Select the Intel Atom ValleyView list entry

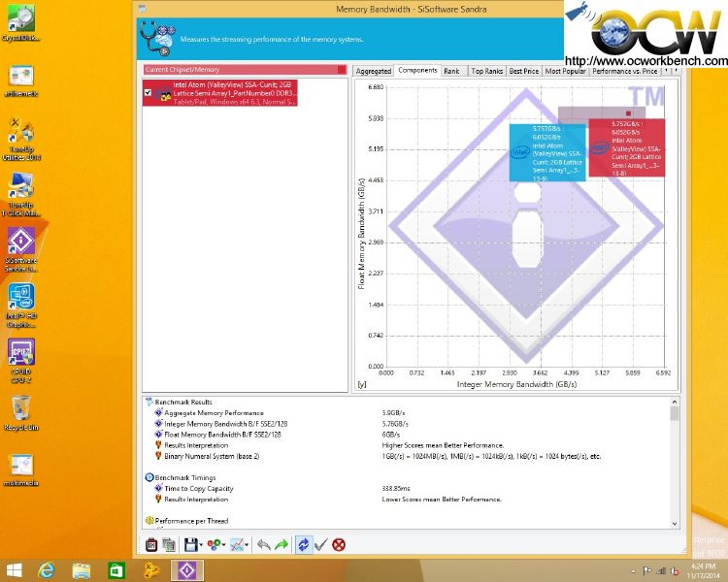pos(220,93)
